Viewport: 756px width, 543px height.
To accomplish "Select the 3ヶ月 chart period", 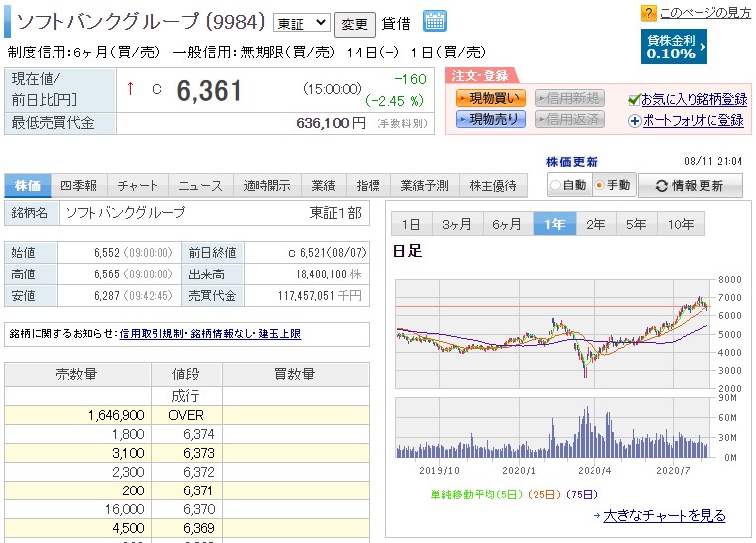I will point(456,224).
